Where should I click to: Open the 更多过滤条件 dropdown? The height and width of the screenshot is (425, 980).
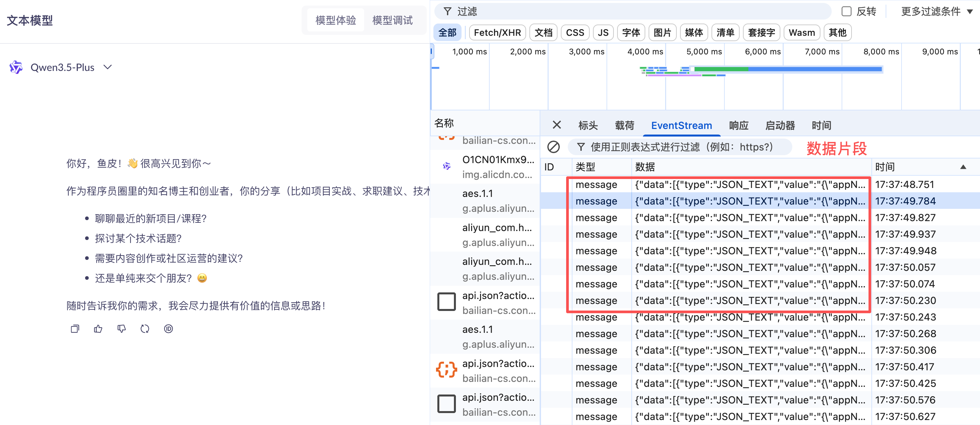(936, 11)
